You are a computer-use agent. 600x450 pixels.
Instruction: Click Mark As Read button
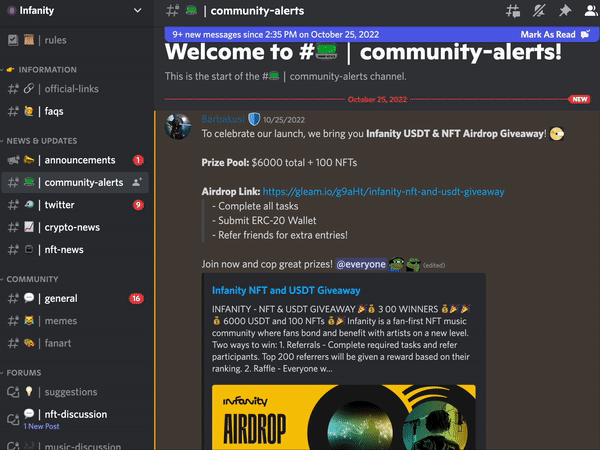pos(555,34)
